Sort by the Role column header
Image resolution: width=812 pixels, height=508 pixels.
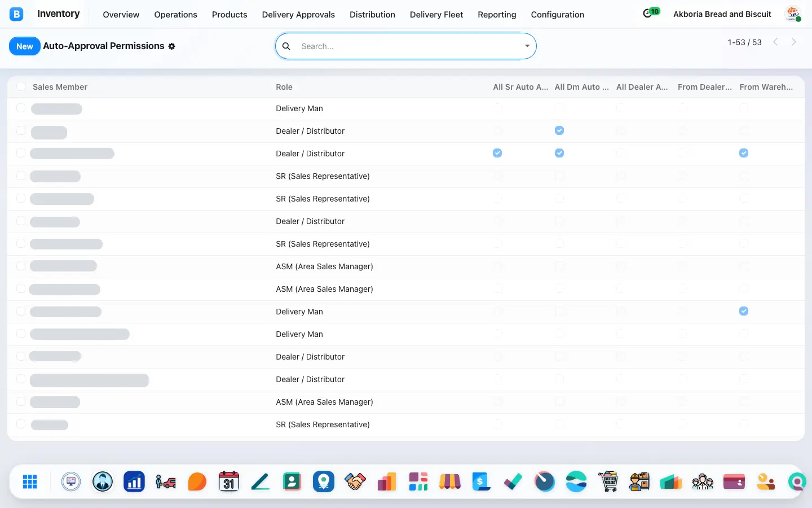pos(284,87)
